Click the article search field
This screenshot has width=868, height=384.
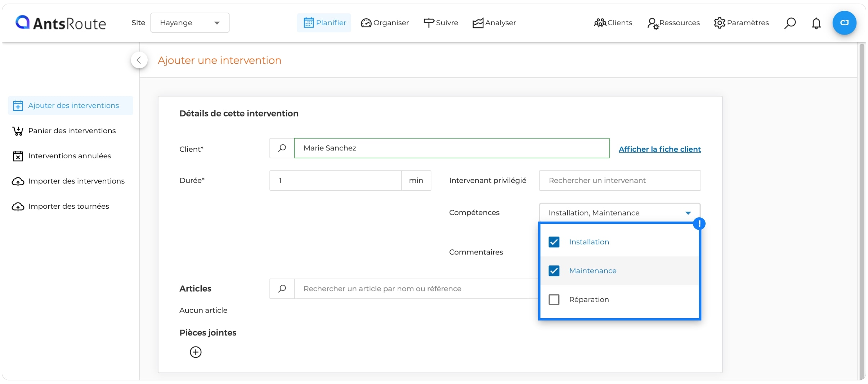coord(416,289)
